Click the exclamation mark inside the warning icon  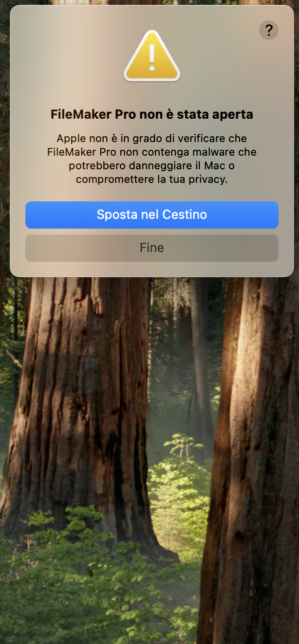(152, 58)
